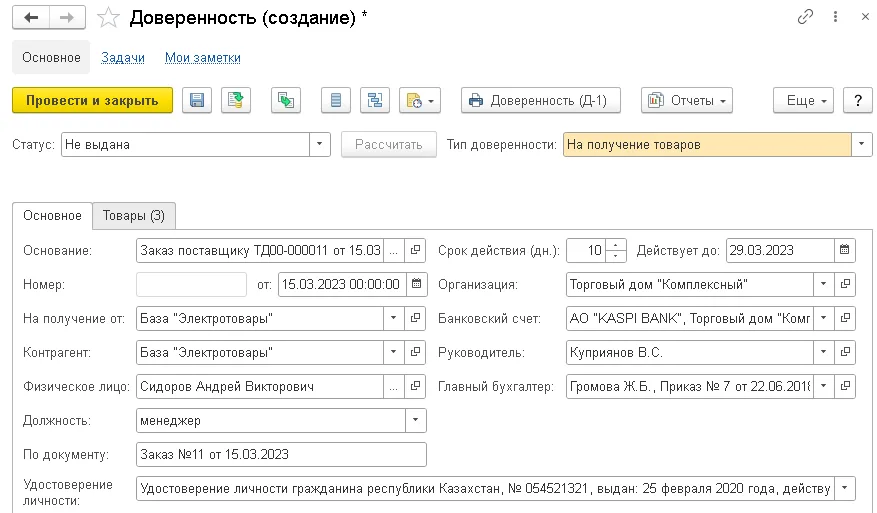Open the document movements report icon
The image size is (877, 513).
(x=336, y=101)
